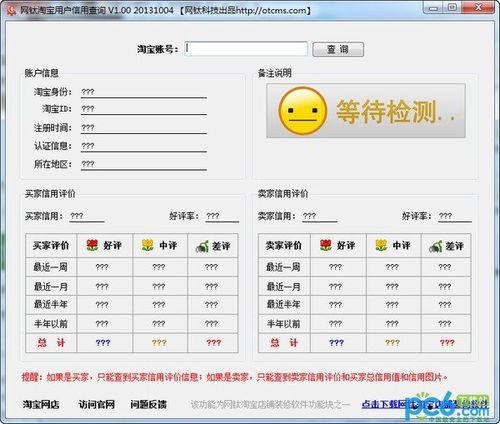
Task: Click the red flower icon in 买家评价 table
Action: click(x=92, y=245)
